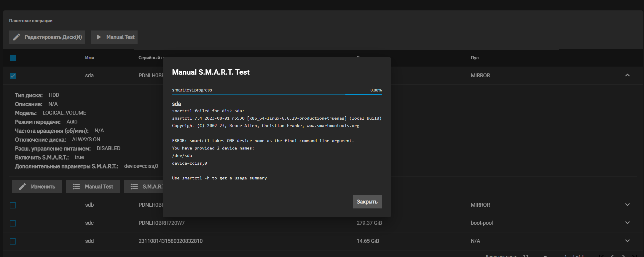
Task: Uncheck the sda disk checkbox
Action: (x=13, y=76)
